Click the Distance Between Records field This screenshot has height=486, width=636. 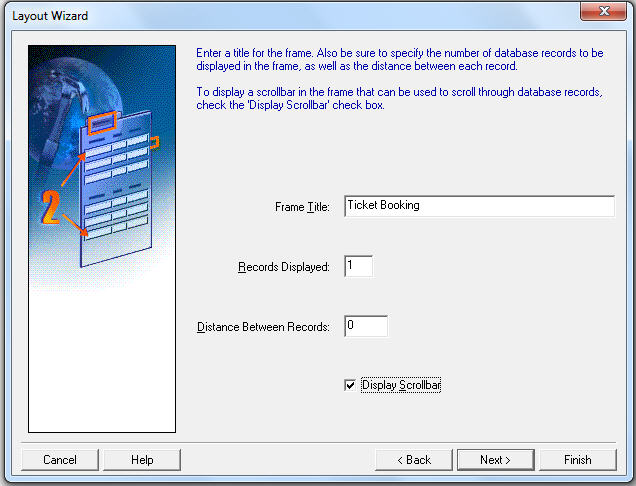coord(366,326)
